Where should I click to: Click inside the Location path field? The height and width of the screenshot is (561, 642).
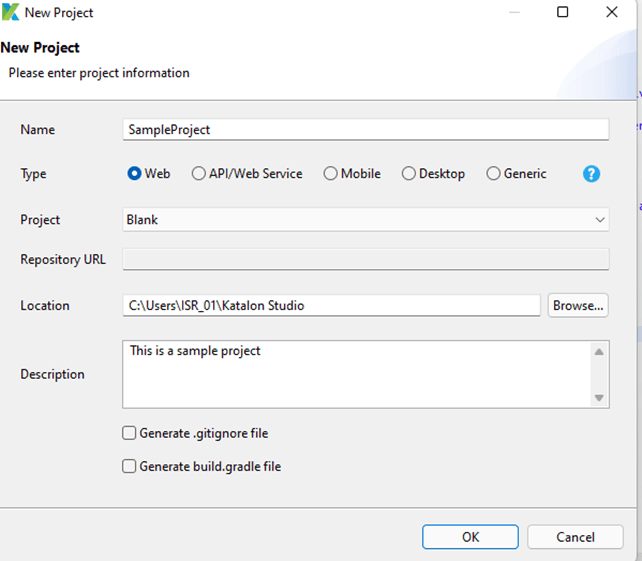pos(331,305)
